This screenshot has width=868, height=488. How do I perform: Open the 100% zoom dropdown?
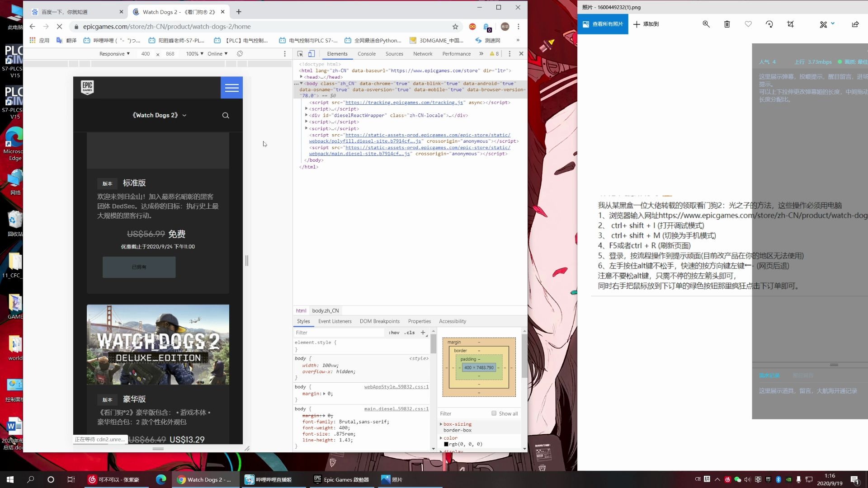coord(194,54)
